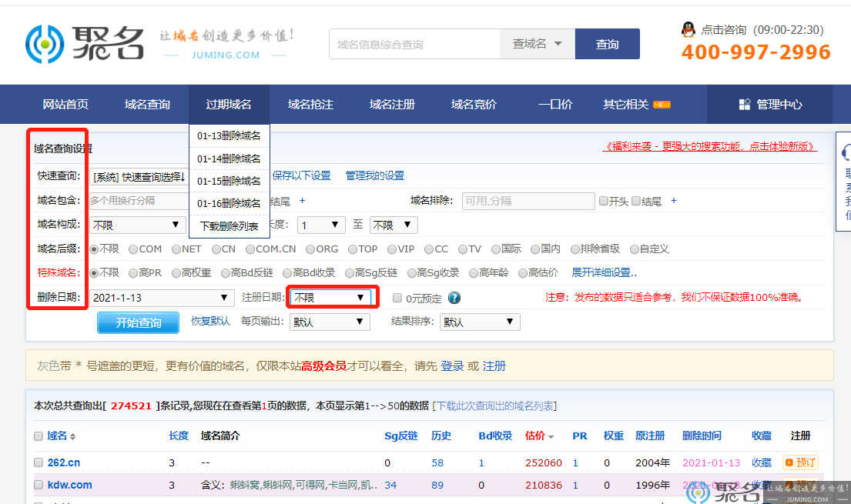
Task: Open the 注册日期 不限 dropdown
Action: point(330,297)
